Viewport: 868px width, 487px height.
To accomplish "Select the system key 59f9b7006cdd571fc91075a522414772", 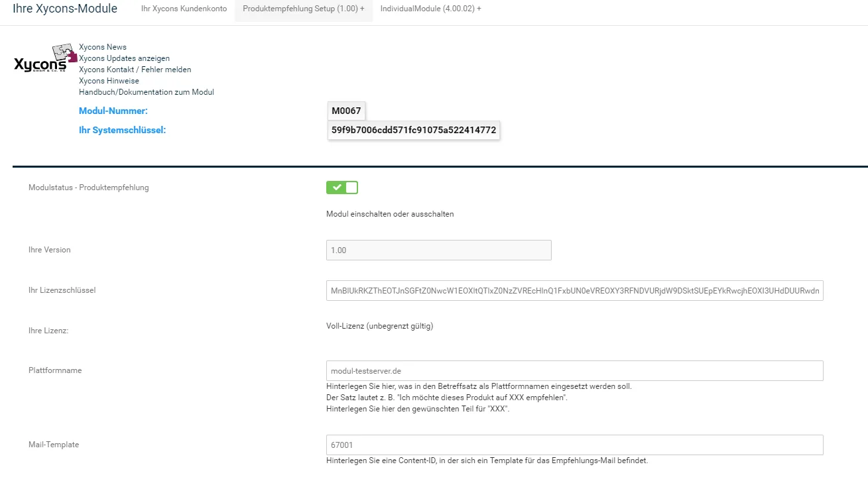I will click(414, 131).
